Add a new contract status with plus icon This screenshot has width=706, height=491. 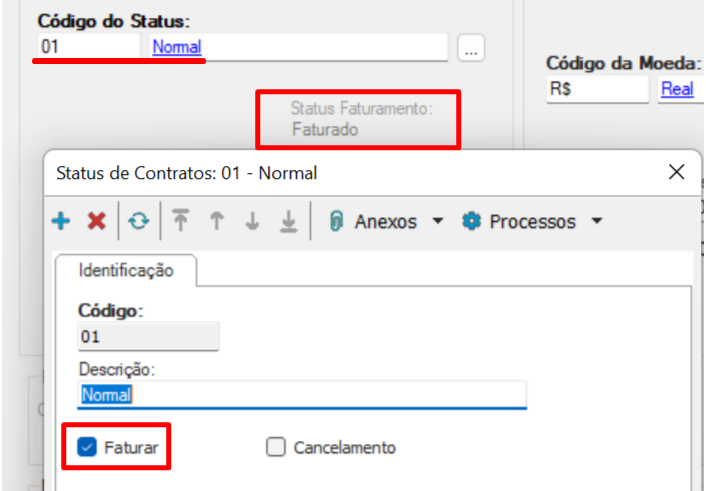coord(61,221)
